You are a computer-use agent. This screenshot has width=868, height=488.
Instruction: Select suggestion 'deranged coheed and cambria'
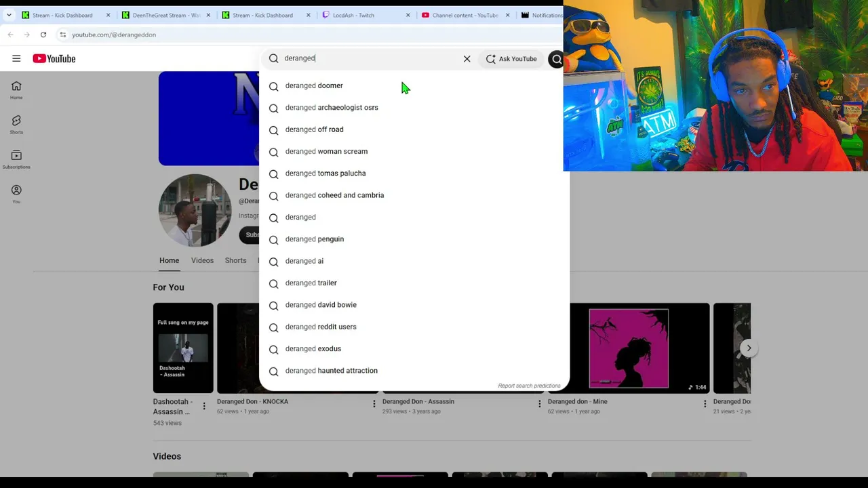tap(414, 195)
